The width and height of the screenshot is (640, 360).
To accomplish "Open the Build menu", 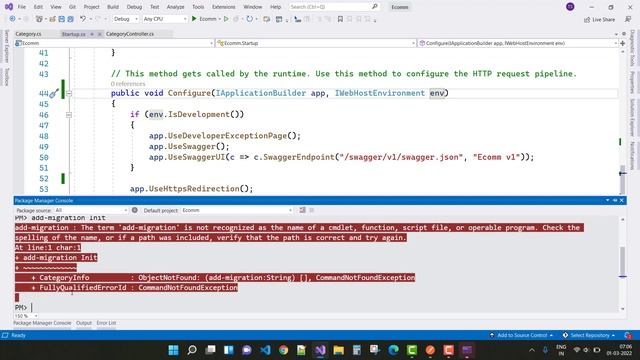I will [x=113, y=7].
